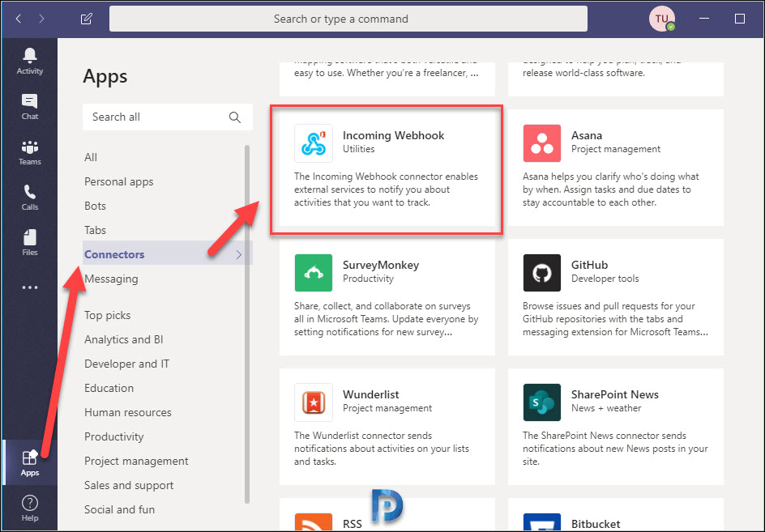The image size is (765, 532).
Task: Open the SurveyMonkey app title
Action: (x=381, y=266)
